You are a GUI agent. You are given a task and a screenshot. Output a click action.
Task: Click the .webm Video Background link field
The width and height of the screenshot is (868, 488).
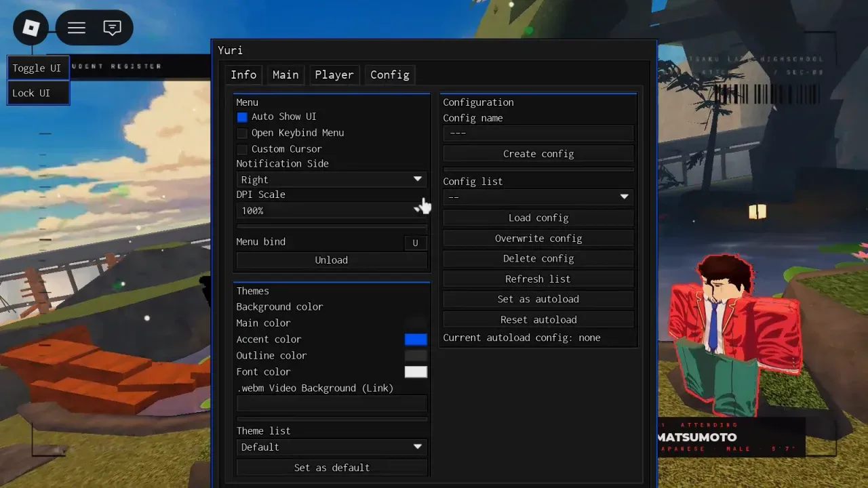click(332, 404)
